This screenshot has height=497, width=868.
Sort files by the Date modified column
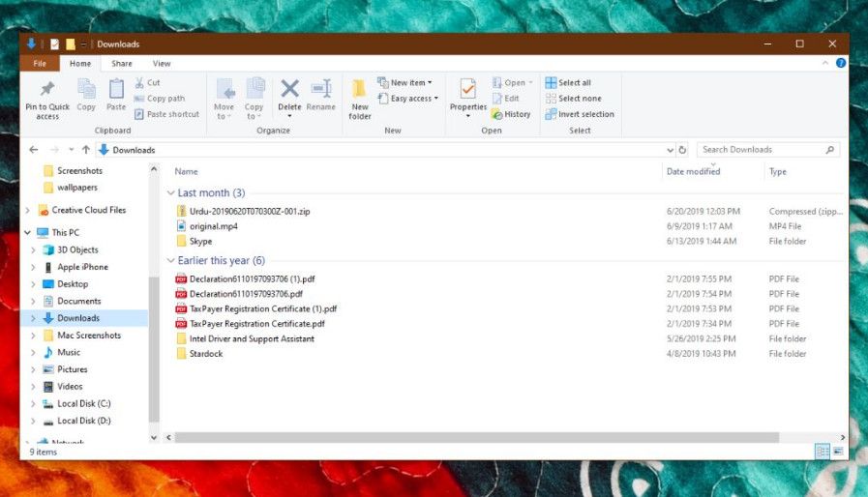tap(693, 171)
